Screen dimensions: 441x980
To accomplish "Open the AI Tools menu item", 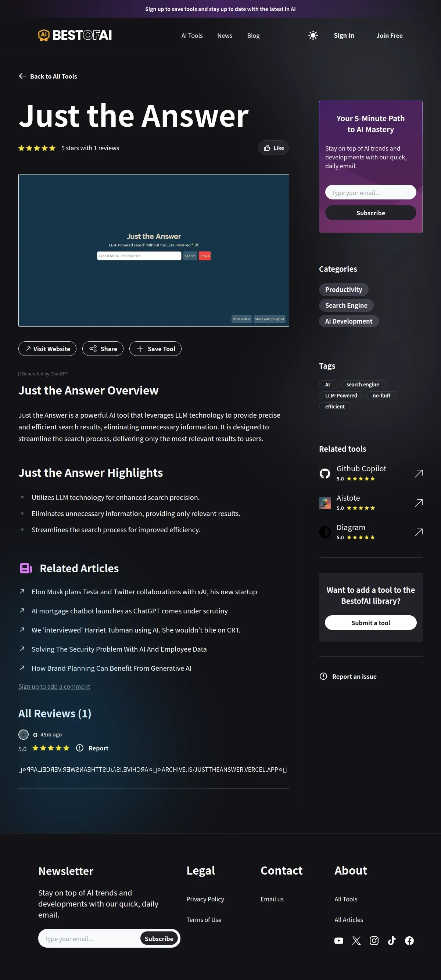I will (x=192, y=35).
